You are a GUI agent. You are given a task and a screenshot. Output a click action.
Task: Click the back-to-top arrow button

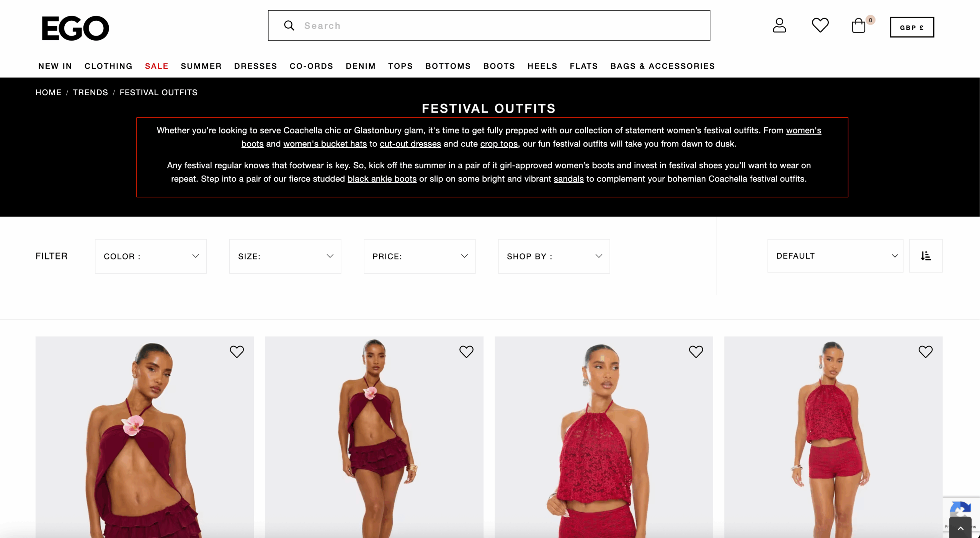960,528
